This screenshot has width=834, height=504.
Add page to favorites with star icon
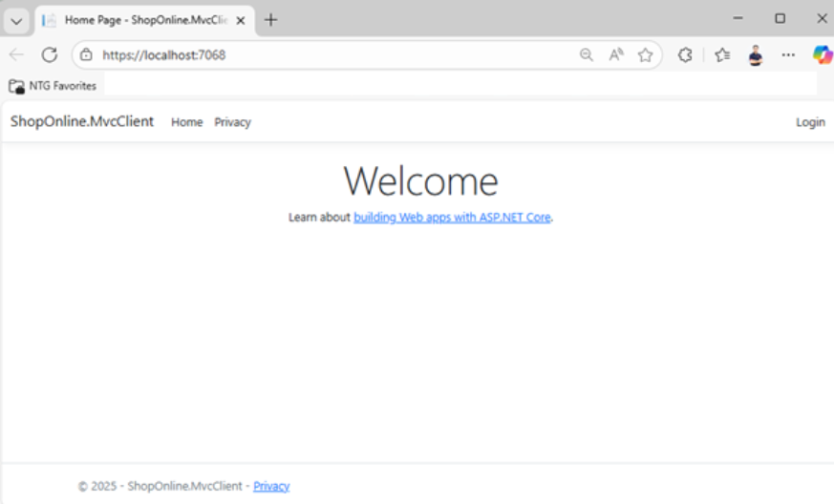click(x=646, y=55)
